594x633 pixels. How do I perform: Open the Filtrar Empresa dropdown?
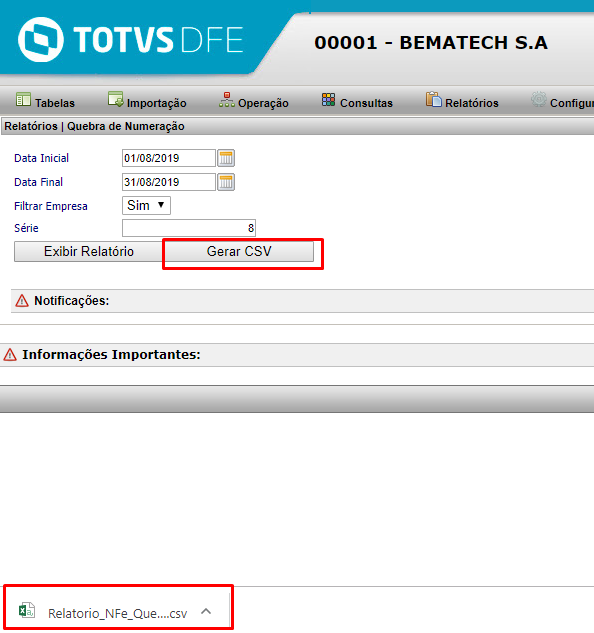(146, 205)
